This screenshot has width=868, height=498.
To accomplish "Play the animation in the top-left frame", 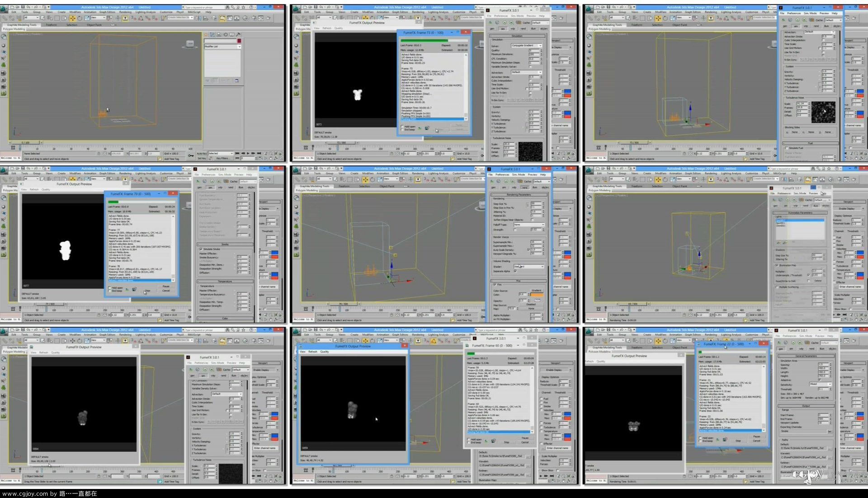I will [x=248, y=153].
